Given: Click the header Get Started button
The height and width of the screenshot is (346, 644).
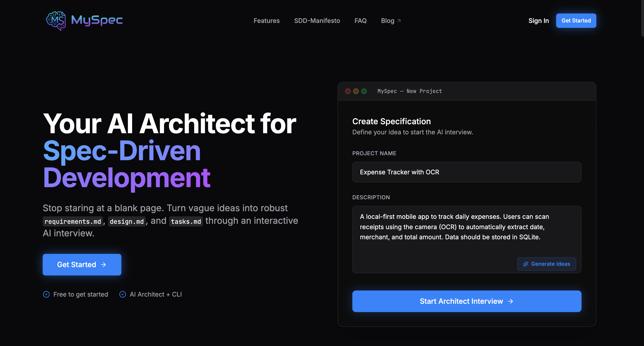Looking at the screenshot, I should [x=576, y=21].
